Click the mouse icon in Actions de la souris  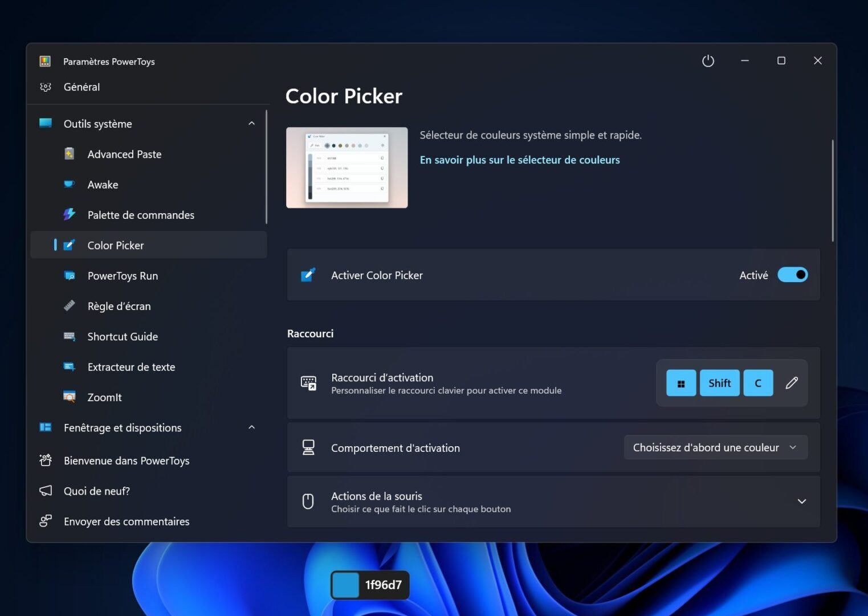308,501
